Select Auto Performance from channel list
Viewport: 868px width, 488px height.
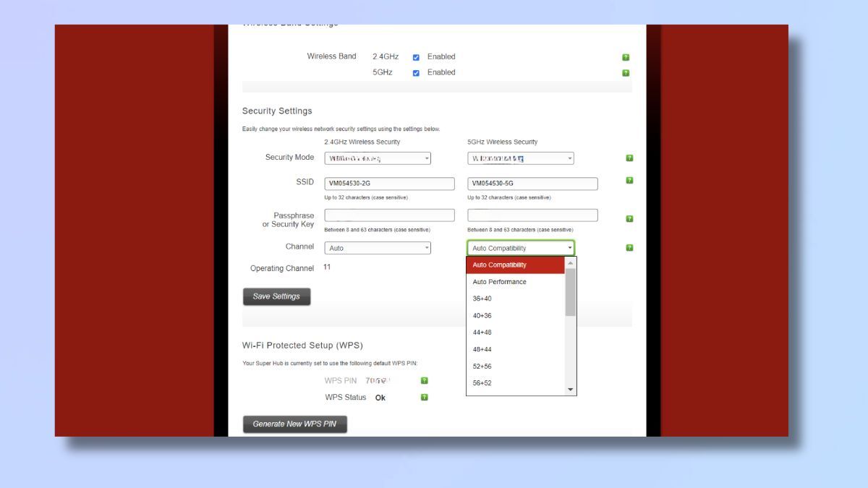click(516, 282)
